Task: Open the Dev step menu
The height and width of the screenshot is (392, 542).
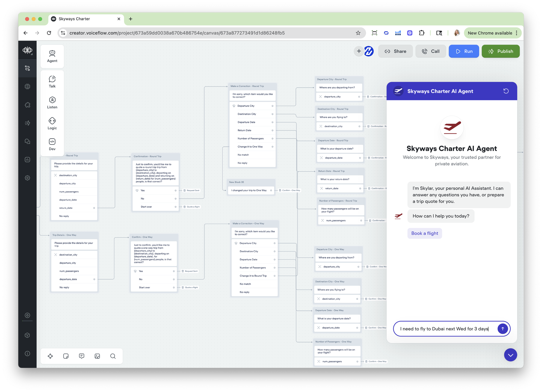Action: pos(52,144)
